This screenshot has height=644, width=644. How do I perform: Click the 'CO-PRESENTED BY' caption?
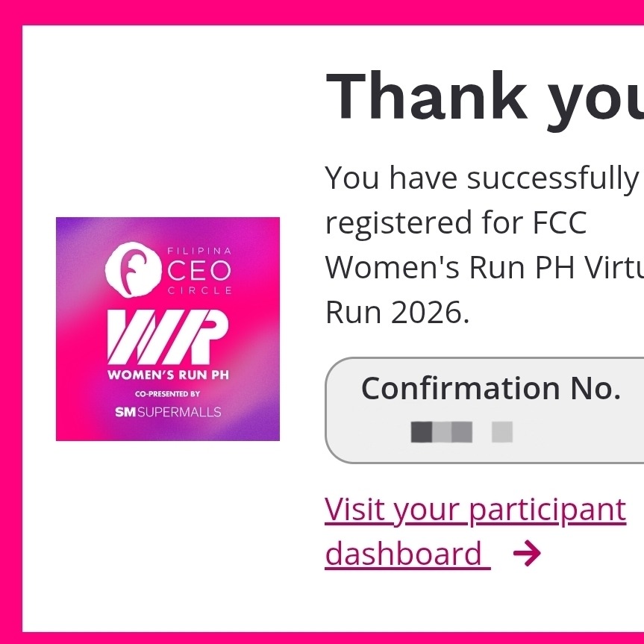pos(168,393)
